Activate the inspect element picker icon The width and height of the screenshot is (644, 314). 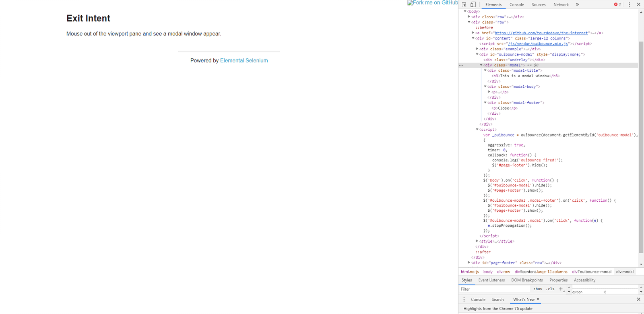click(464, 4)
